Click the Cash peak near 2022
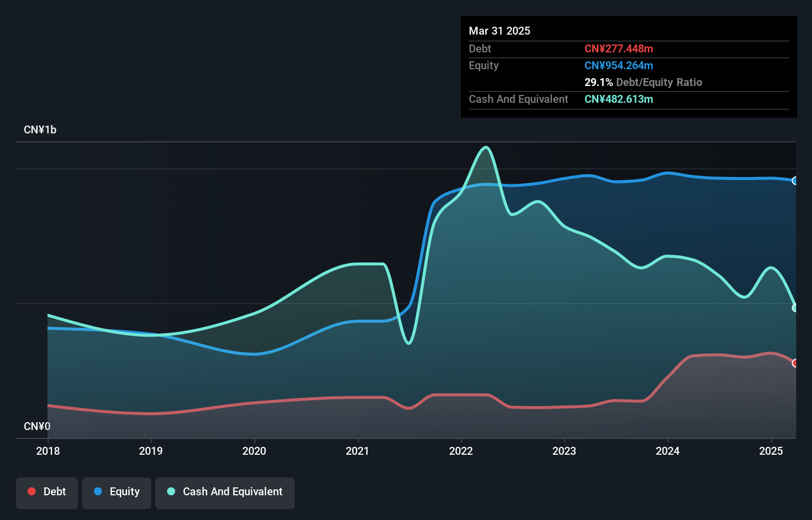 487,147
